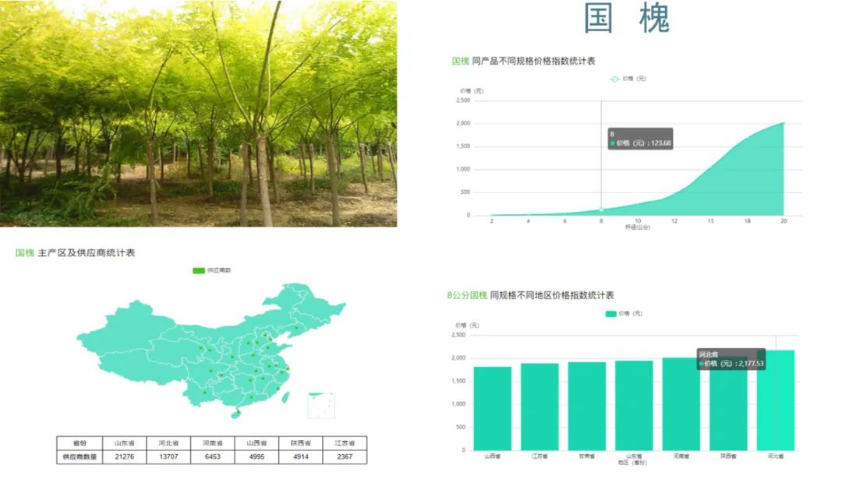Viewport: 842px width, 504px height.
Task: Select the 山东省 cell showing 21276 in the table
Action: 123,455
